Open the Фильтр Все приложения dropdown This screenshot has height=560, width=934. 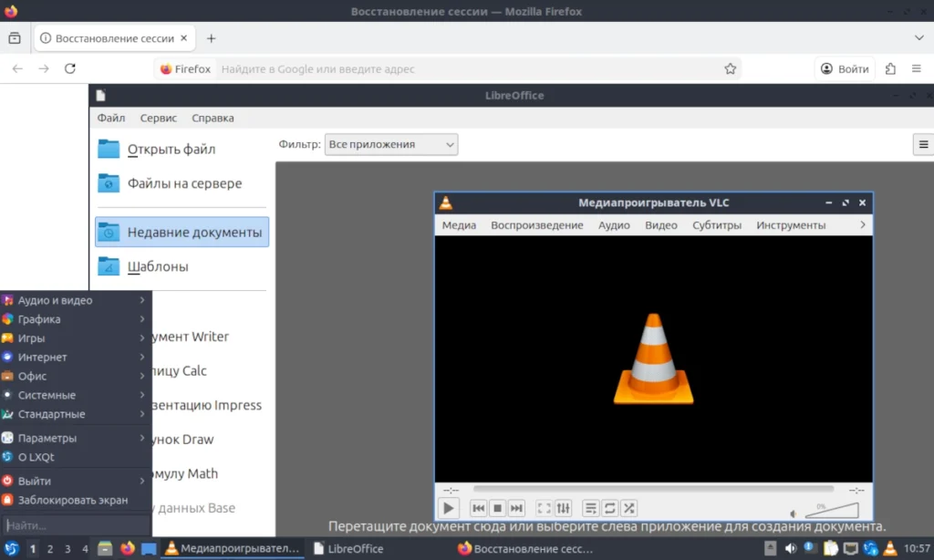tap(390, 144)
